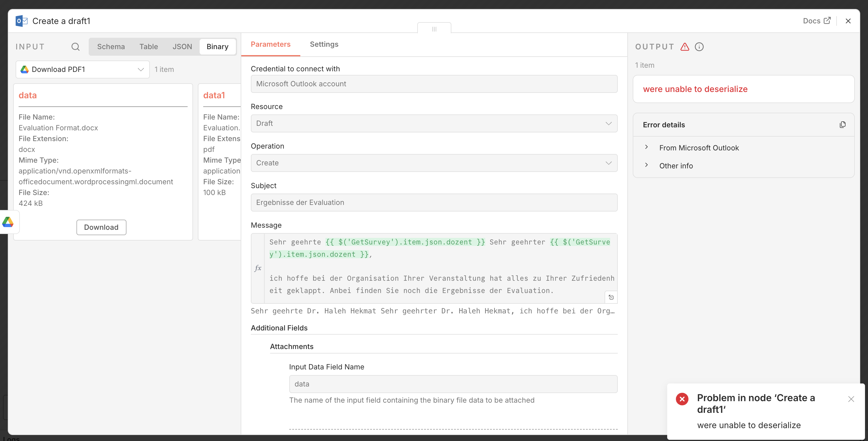
Task: Click the Google Drive node icon at left edge
Action: pos(8,222)
